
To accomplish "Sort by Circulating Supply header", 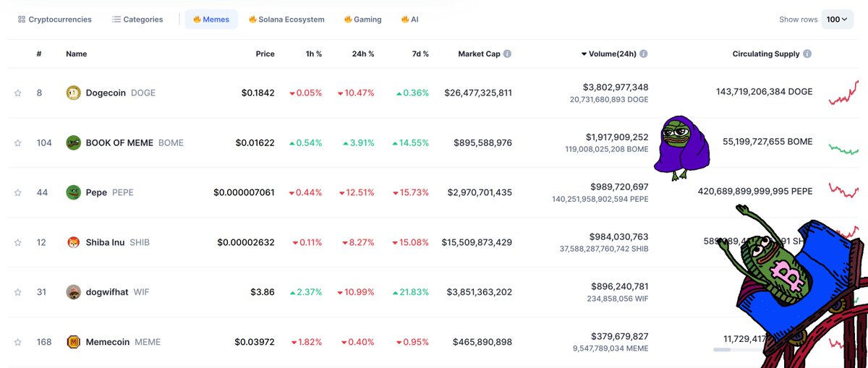I will click(x=766, y=54).
